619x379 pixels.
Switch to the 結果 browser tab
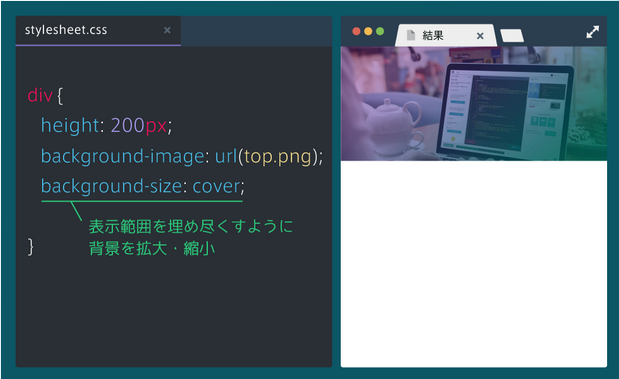coord(445,35)
